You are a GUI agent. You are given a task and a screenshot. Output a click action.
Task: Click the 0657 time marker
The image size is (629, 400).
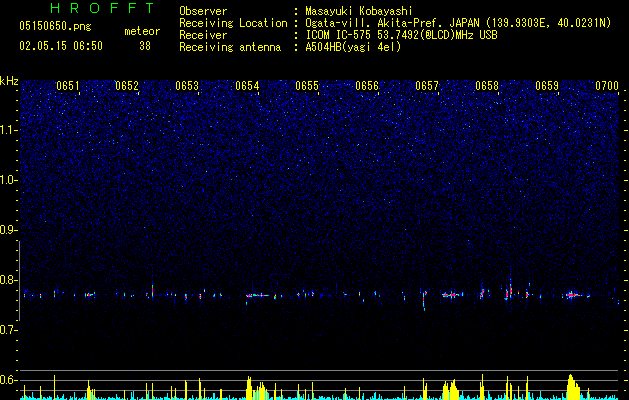coord(427,86)
